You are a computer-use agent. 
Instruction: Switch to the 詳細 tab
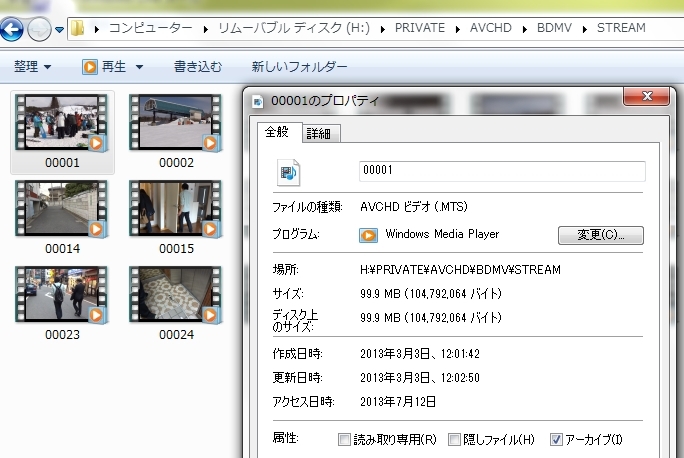coord(319,133)
